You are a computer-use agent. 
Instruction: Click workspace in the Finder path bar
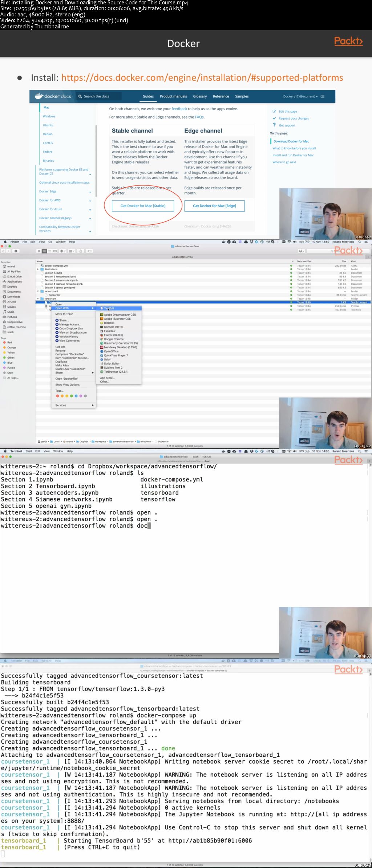click(x=99, y=441)
